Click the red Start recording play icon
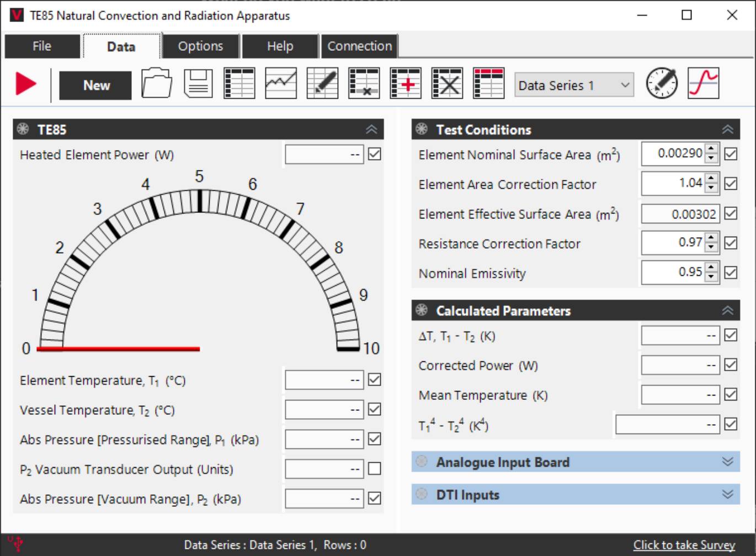Image resolution: width=756 pixels, height=556 pixels. (x=25, y=84)
